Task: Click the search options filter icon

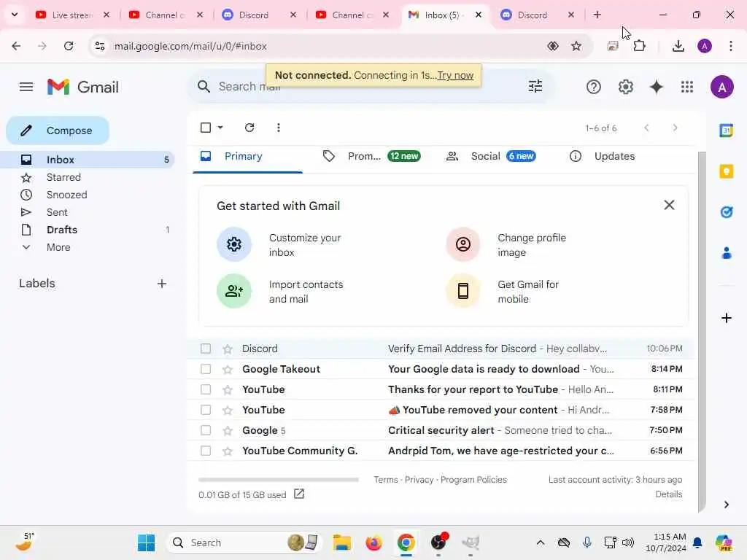Action: tap(535, 86)
